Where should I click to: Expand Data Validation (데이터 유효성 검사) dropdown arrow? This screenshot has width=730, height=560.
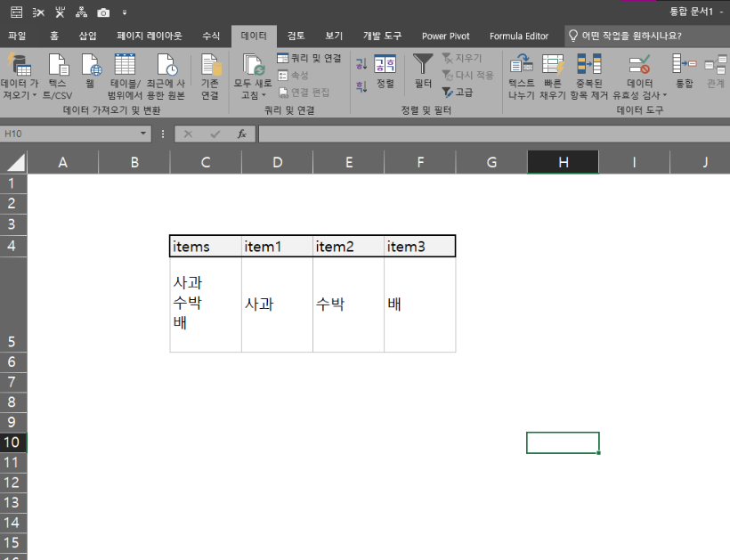point(665,95)
